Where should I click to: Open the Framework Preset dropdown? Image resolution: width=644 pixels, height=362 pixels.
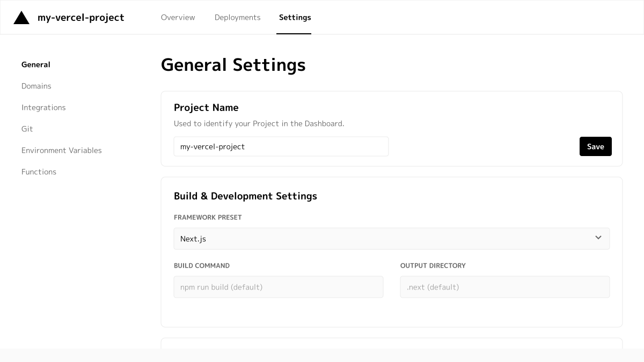[x=392, y=239]
